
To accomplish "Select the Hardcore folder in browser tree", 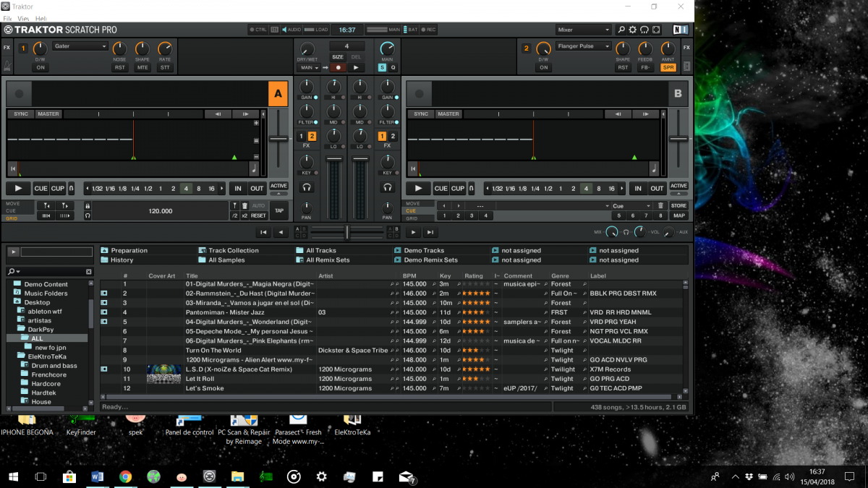I will (x=46, y=384).
